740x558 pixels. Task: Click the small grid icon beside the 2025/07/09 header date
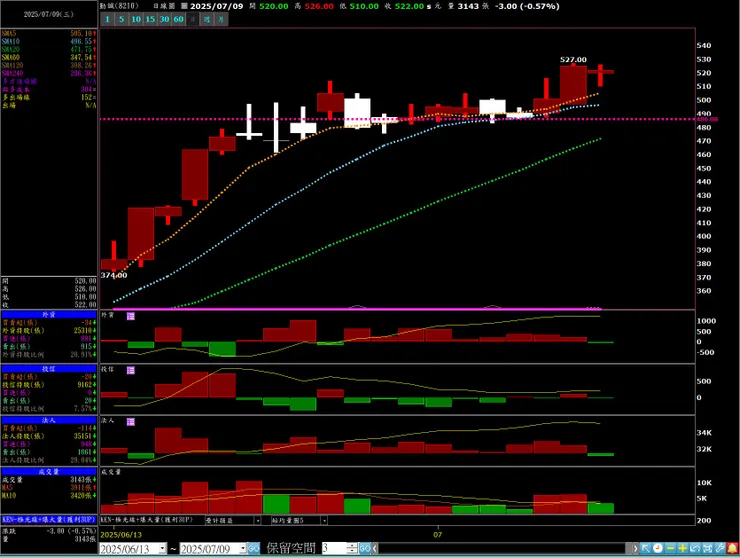pyautogui.click(x=185, y=7)
